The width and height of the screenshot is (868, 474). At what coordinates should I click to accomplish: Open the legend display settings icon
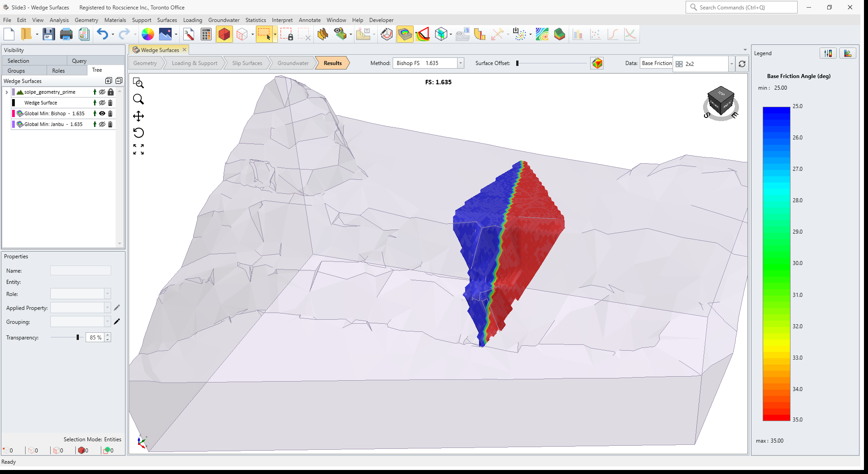click(828, 53)
